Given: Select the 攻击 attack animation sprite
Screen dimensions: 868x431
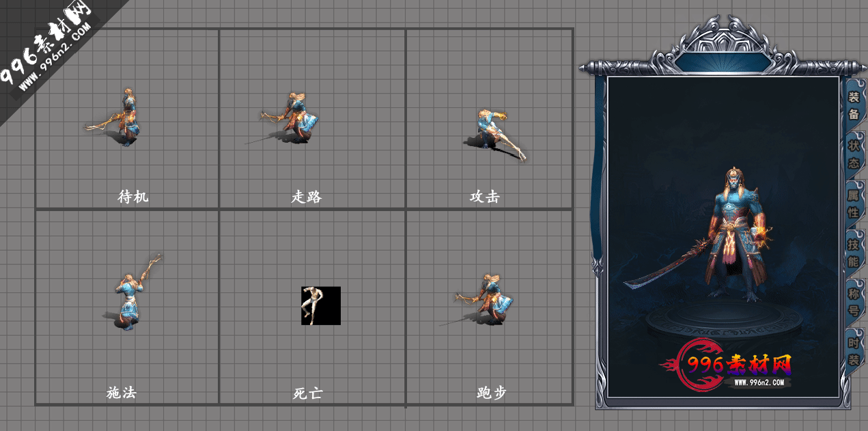Looking at the screenshot, I should coord(495,135).
